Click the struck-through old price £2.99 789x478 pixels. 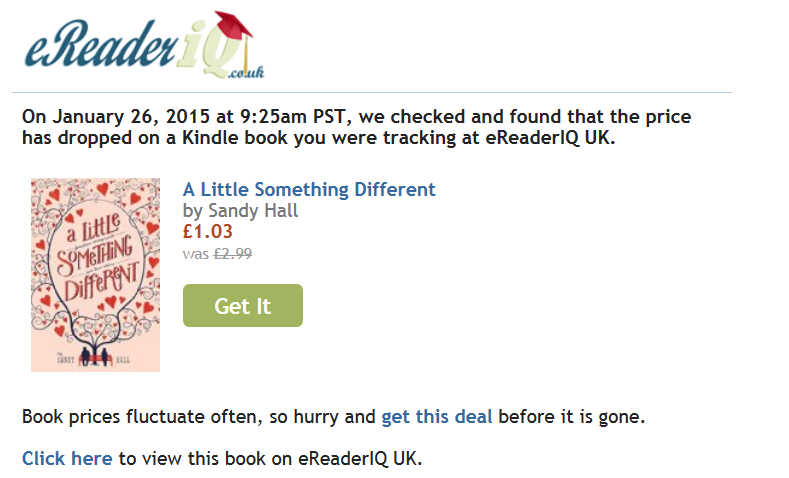pos(231,254)
